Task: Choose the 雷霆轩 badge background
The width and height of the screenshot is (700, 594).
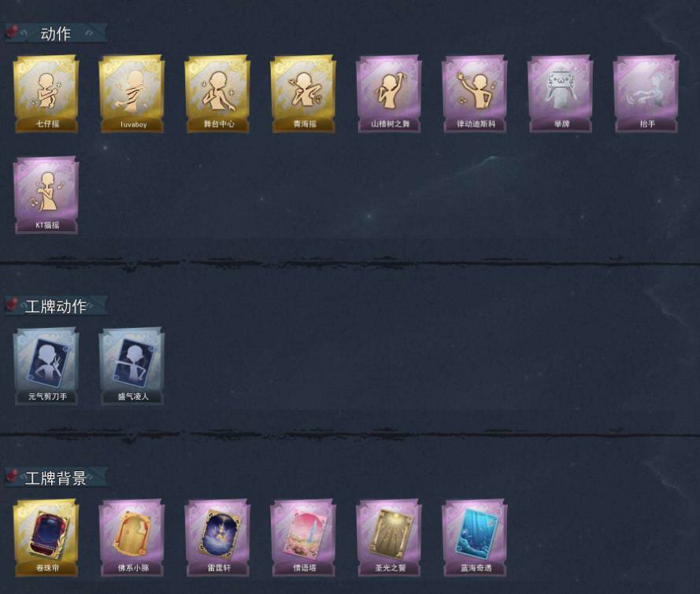Action: coord(218,538)
